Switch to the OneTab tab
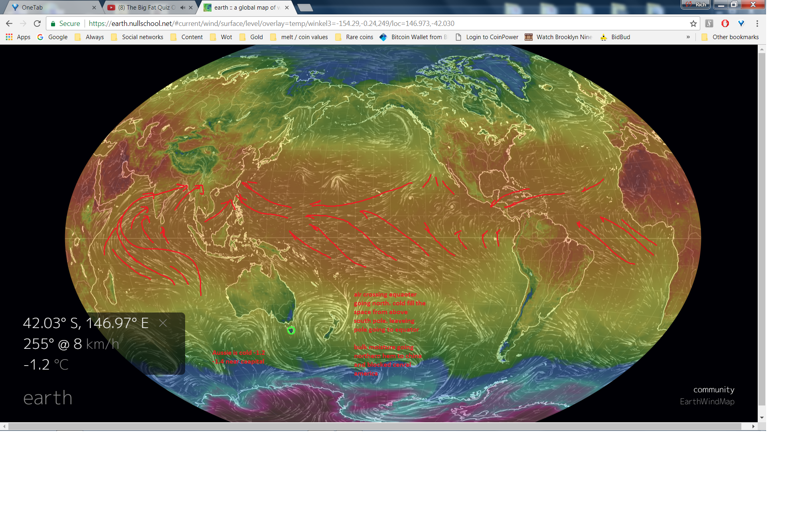798x532 pixels. [x=52, y=8]
